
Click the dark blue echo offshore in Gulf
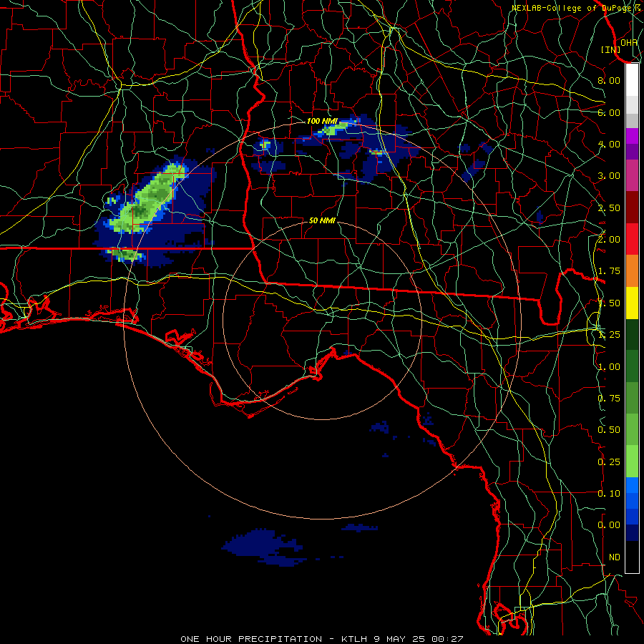pos(263,547)
